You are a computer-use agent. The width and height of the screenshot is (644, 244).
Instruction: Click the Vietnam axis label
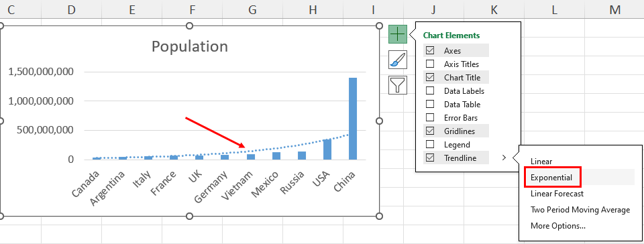(237, 185)
